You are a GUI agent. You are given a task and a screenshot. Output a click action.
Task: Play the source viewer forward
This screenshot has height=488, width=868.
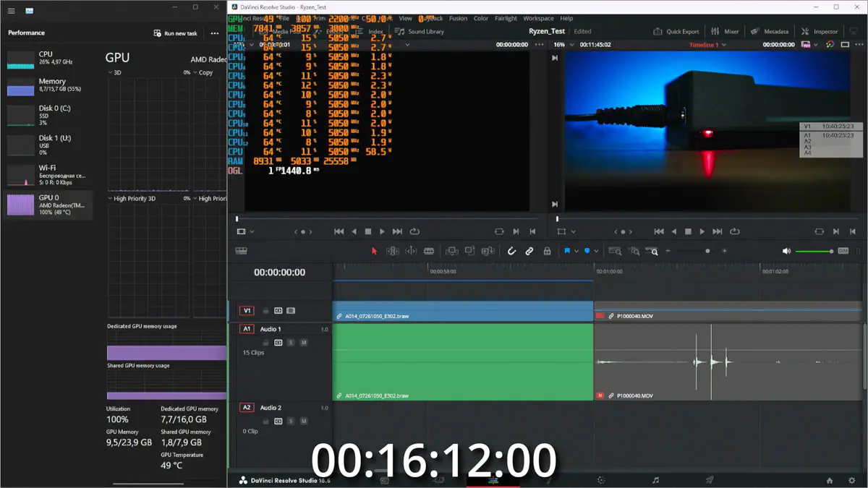click(x=382, y=231)
